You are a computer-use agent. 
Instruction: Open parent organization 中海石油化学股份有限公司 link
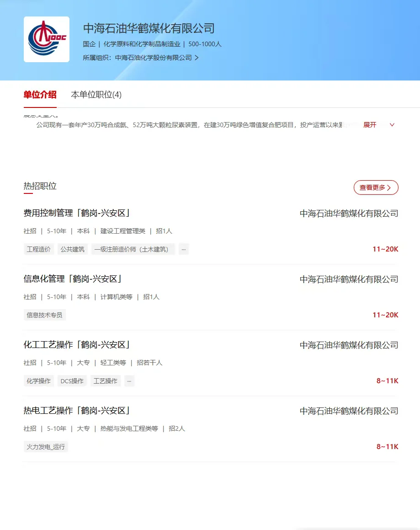pos(154,58)
